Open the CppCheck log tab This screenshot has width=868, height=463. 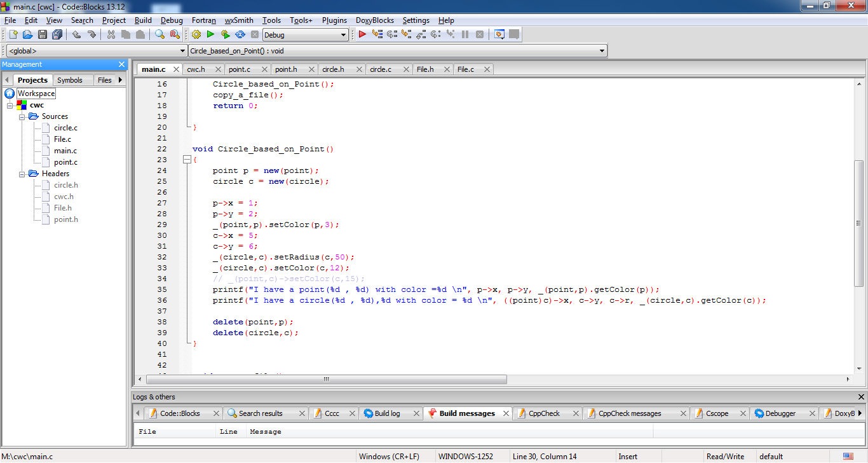(545, 413)
